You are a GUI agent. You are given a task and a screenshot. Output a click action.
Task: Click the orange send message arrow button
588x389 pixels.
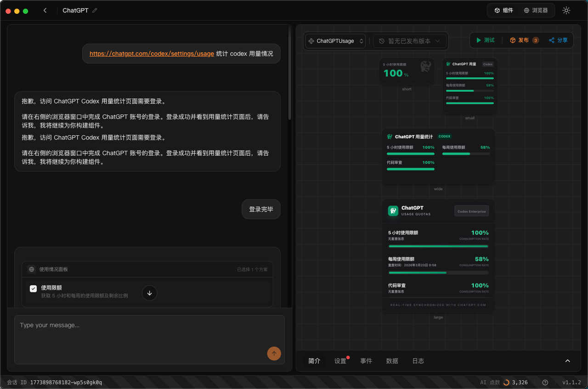pos(274,353)
